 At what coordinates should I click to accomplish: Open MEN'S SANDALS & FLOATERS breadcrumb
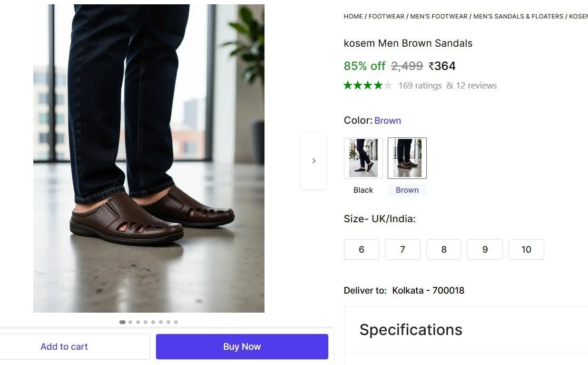click(518, 16)
